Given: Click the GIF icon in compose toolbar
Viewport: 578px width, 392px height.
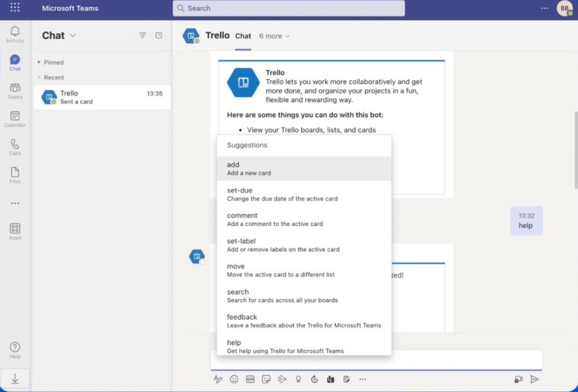Looking at the screenshot, I should click(x=250, y=379).
